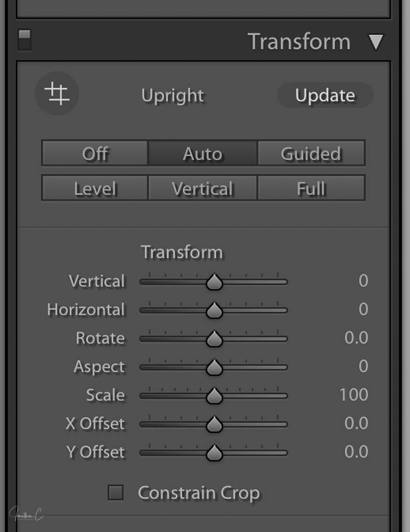This screenshot has height=532, width=410.
Task: Apply Level Upright correction
Action: (95, 188)
